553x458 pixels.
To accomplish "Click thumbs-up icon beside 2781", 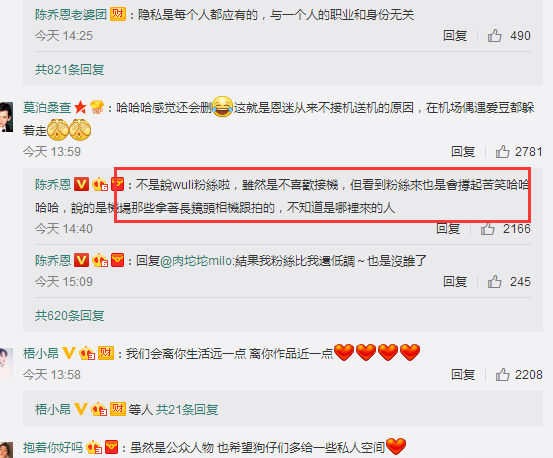I will coord(503,152).
